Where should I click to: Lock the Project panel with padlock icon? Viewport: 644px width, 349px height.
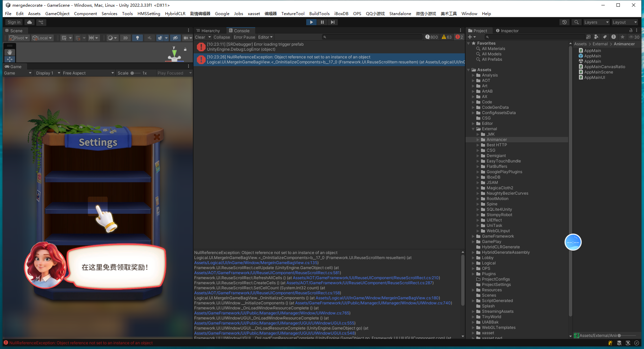pyautogui.click(x=631, y=30)
